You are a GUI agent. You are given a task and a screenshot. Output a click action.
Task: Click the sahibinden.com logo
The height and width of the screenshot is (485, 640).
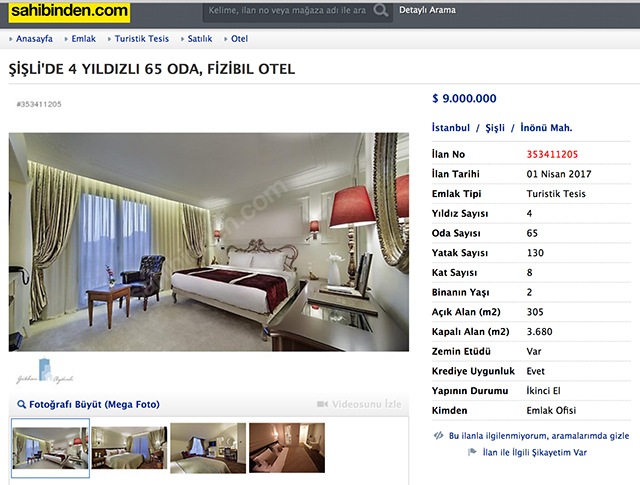(69, 11)
